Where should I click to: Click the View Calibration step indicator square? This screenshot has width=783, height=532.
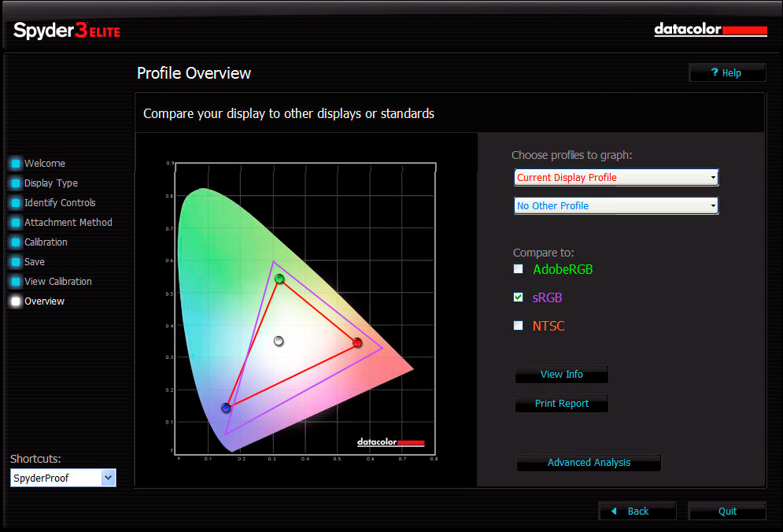[16, 282]
